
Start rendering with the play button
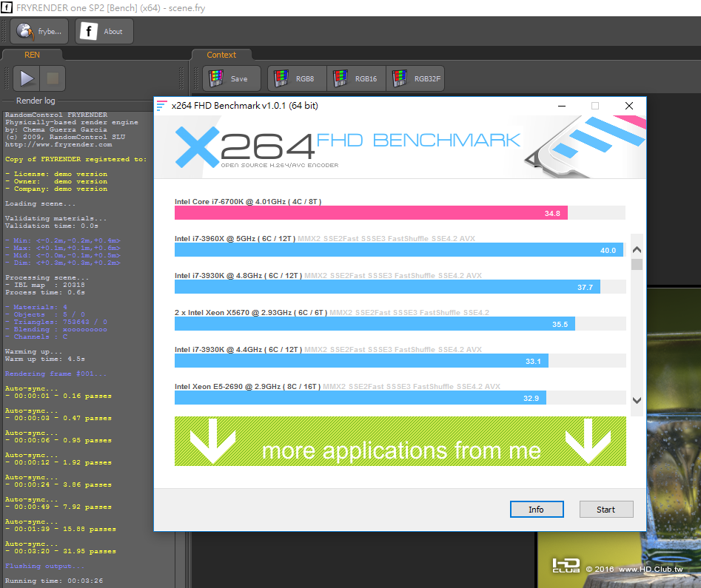pos(27,78)
